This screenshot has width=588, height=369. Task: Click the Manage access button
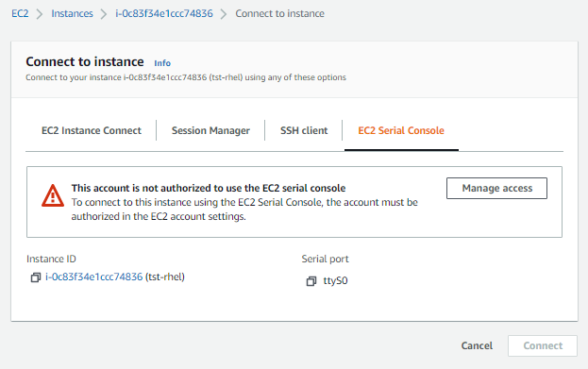pos(496,188)
